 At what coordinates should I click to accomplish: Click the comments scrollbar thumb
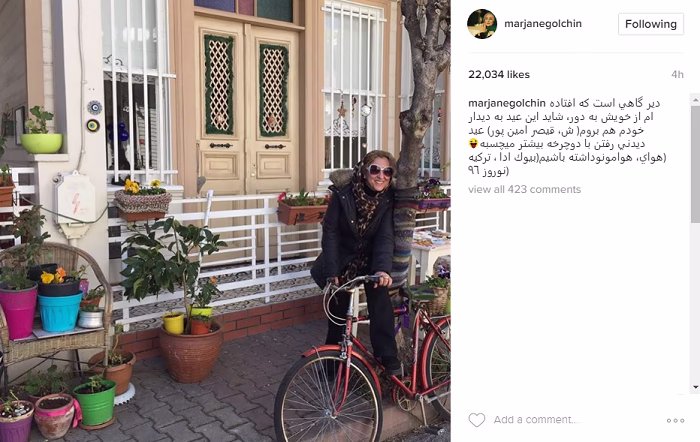[696, 164]
